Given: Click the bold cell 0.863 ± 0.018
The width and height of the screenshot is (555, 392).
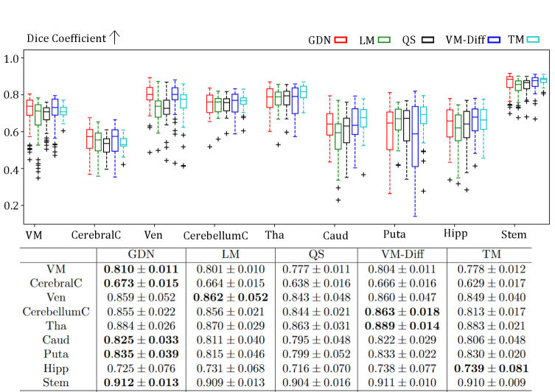Looking at the screenshot, I should (402, 312).
